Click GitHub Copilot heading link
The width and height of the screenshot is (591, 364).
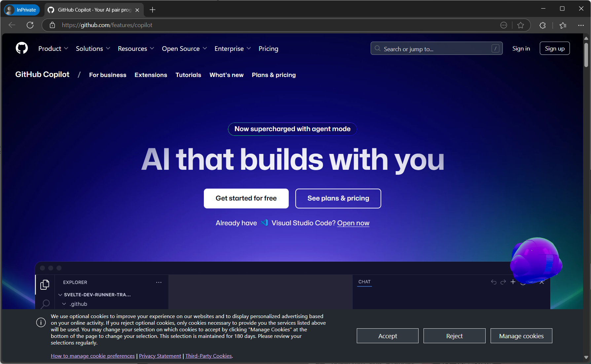(x=42, y=74)
